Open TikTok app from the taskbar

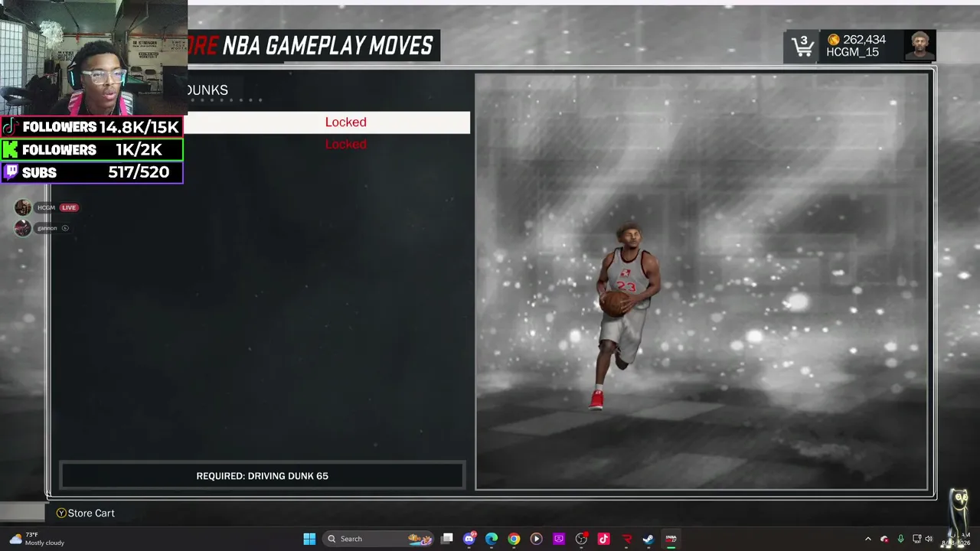[x=603, y=539]
